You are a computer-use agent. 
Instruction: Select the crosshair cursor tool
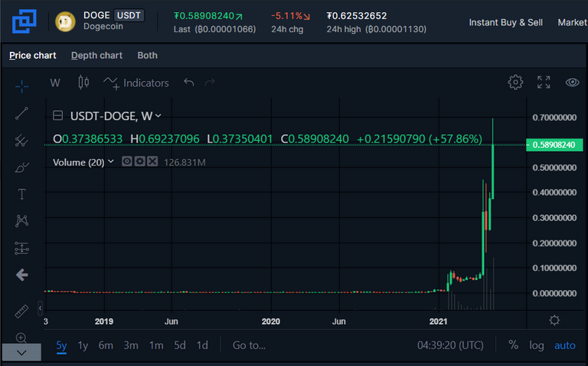point(21,87)
